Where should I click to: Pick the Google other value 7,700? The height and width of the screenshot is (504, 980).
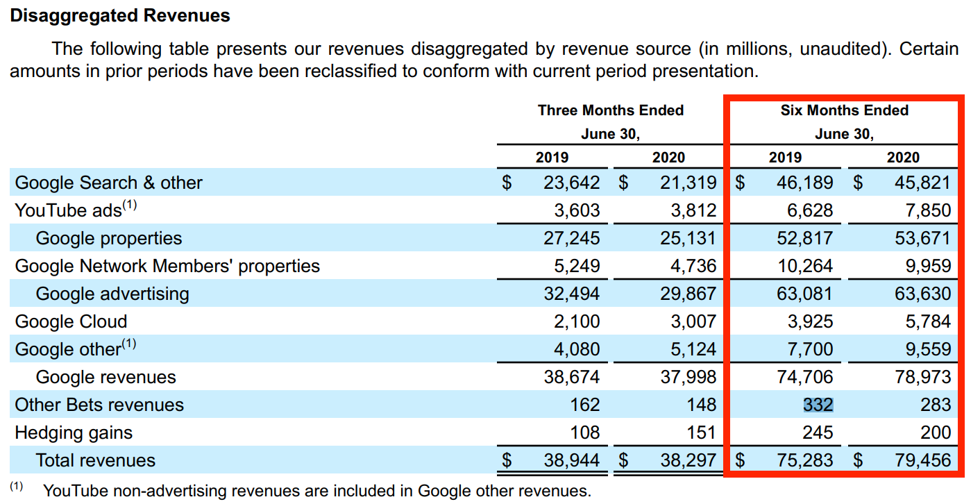click(x=809, y=349)
